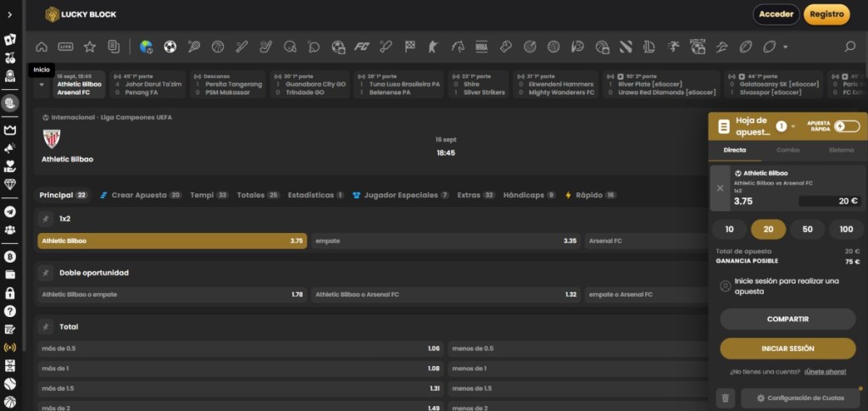The image size is (868, 411).
Task: Click trash icon to clear bet slip
Action: click(x=725, y=397)
